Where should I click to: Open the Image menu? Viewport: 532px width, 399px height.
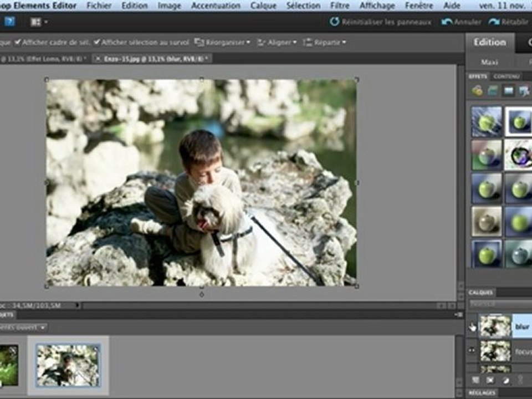(x=170, y=6)
